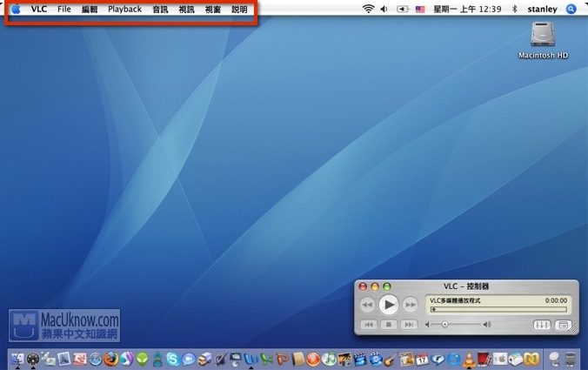Click the Bluetooth menu bar icon
Image resolution: width=588 pixels, height=370 pixels.
[515, 9]
